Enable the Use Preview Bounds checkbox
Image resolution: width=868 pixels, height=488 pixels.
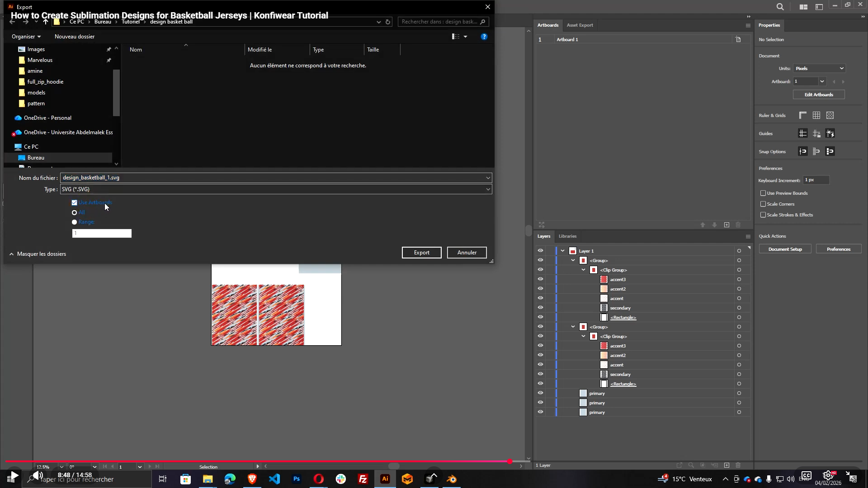pyautogui.click(x=764, y=193)
